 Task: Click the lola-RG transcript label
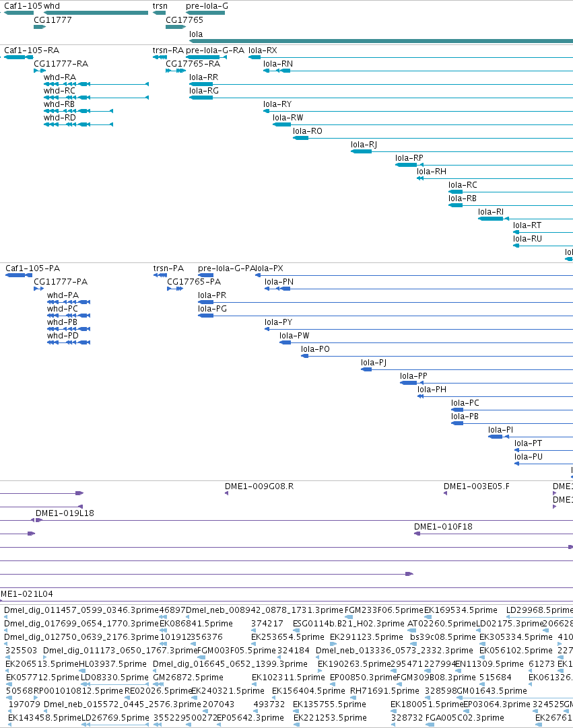coord(203,91)
